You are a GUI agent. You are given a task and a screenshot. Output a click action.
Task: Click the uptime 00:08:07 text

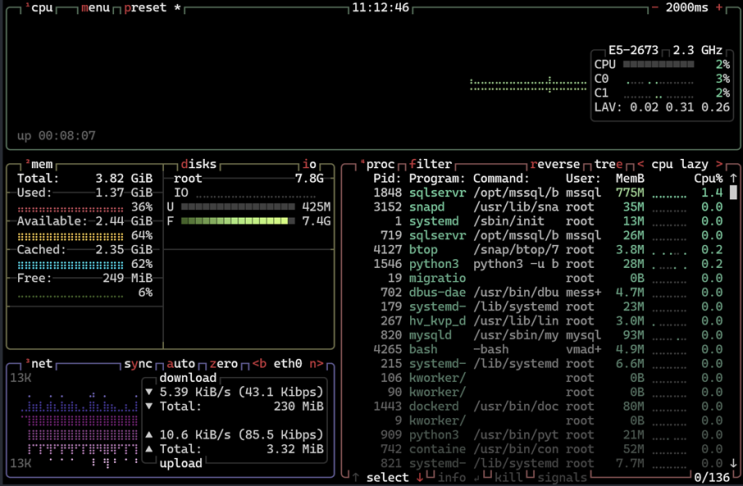click(x=56, y=136)
